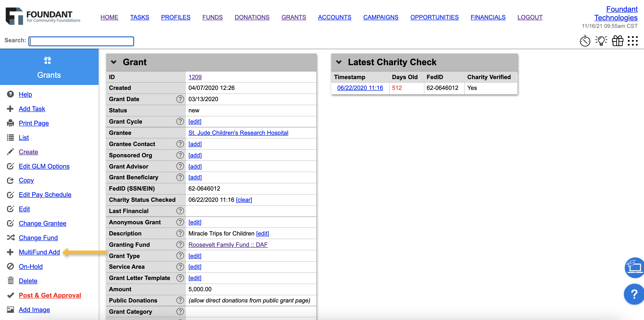Viewport: 644px width, 320px height.
Task: Click the Public Donations help icon
Action: click(180, 300)
